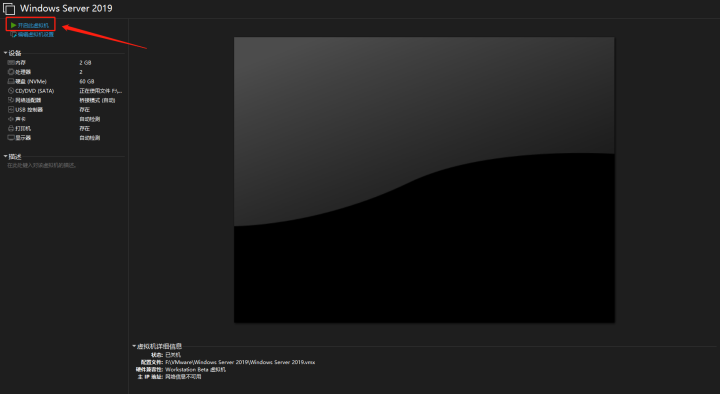
Task: Select the Windows Server 2019 tab title
Action: point(66,8)
